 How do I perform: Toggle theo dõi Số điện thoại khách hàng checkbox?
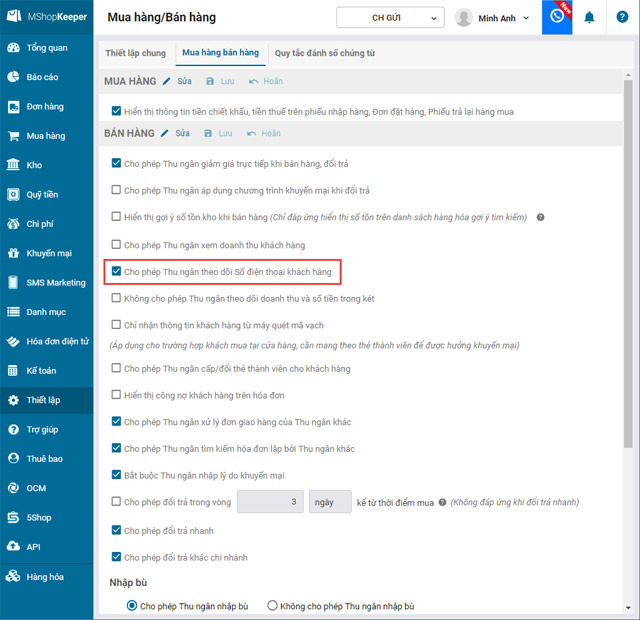116,271
